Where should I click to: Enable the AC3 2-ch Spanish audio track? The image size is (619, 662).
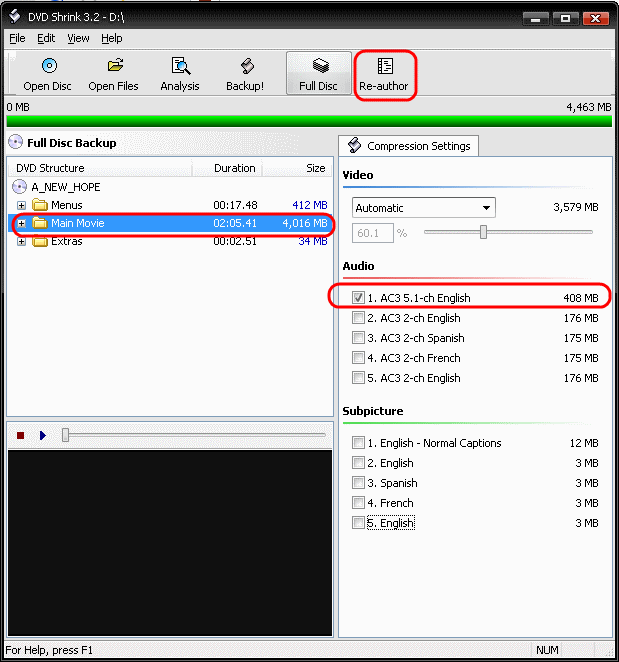tap(358, 338)
